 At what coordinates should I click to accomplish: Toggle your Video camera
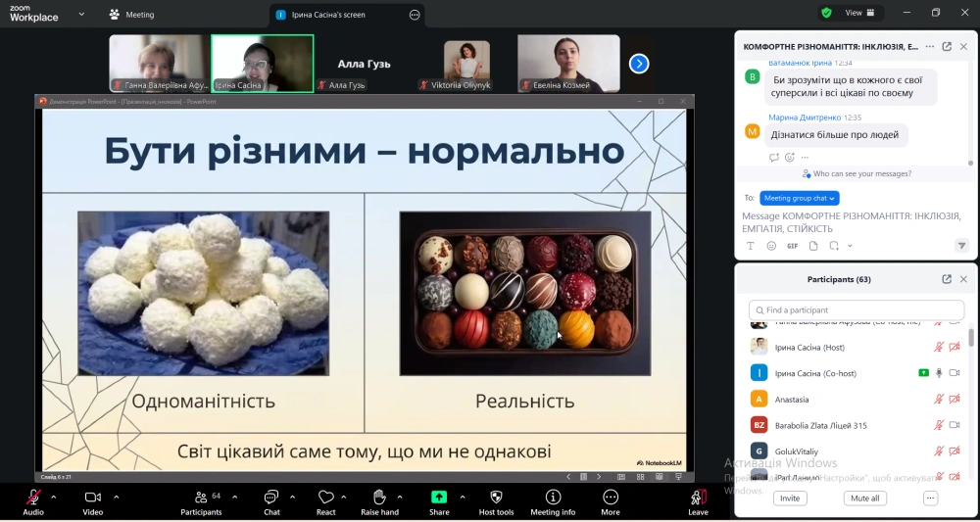[92, 502]
